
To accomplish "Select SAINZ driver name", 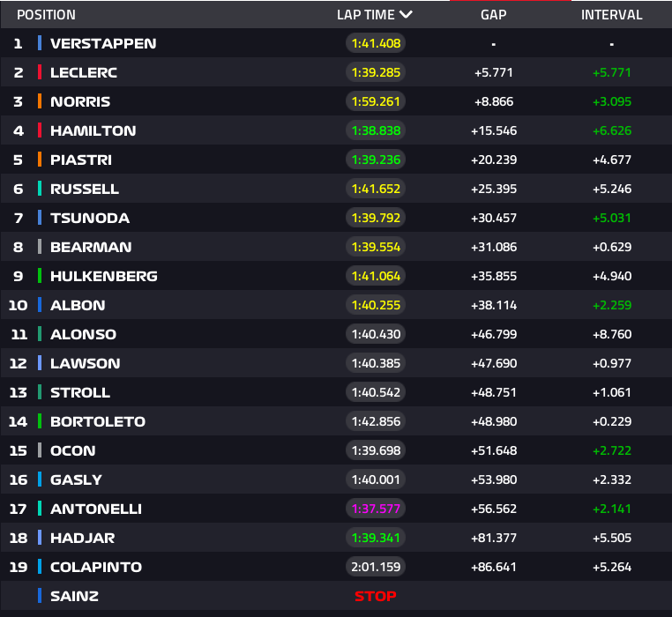I will [x=75, y=596].
